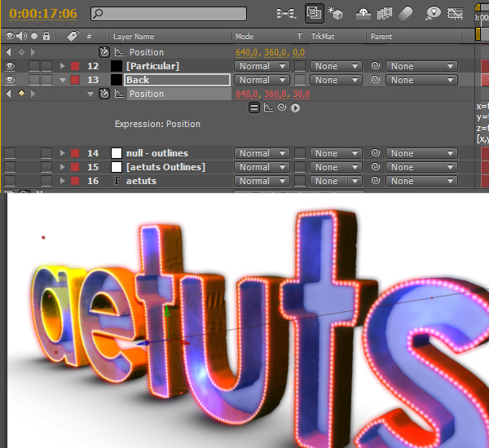Viewport: 489px width, 448px height.
Task: Click Brainstorm lightbulb icon
Action: (x=433, y=13)
